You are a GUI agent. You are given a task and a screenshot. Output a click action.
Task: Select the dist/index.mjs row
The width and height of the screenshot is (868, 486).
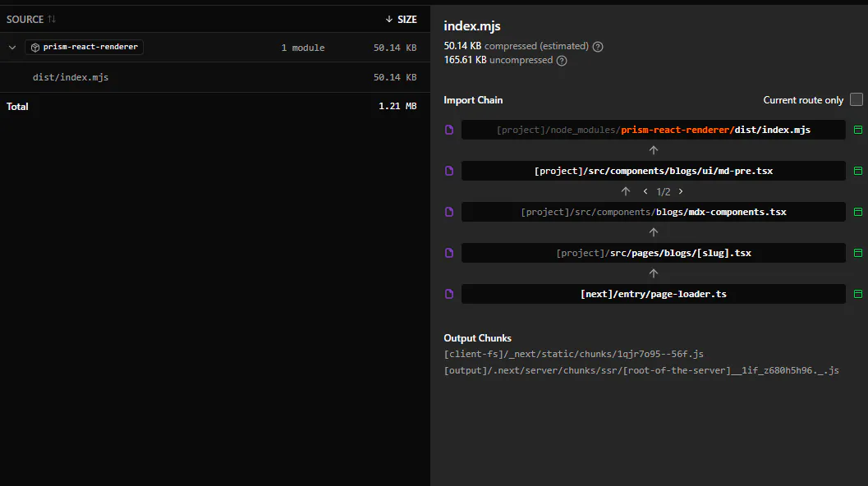coord(215,77)
